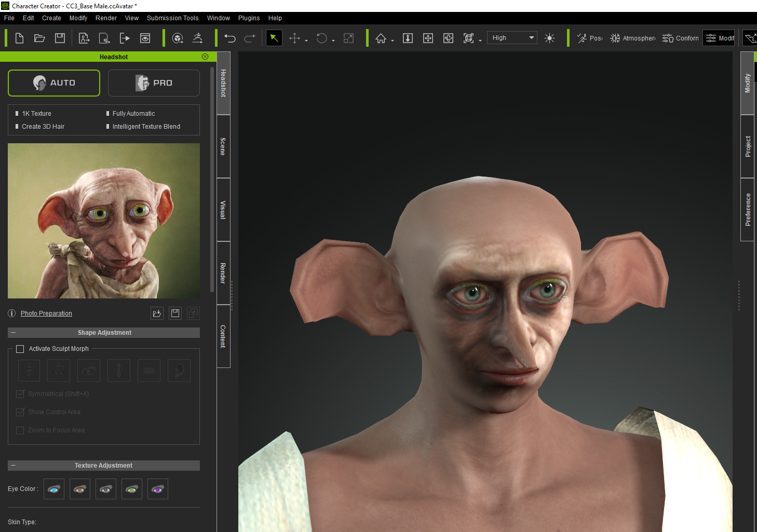Click the home view icon

[381, 38]
